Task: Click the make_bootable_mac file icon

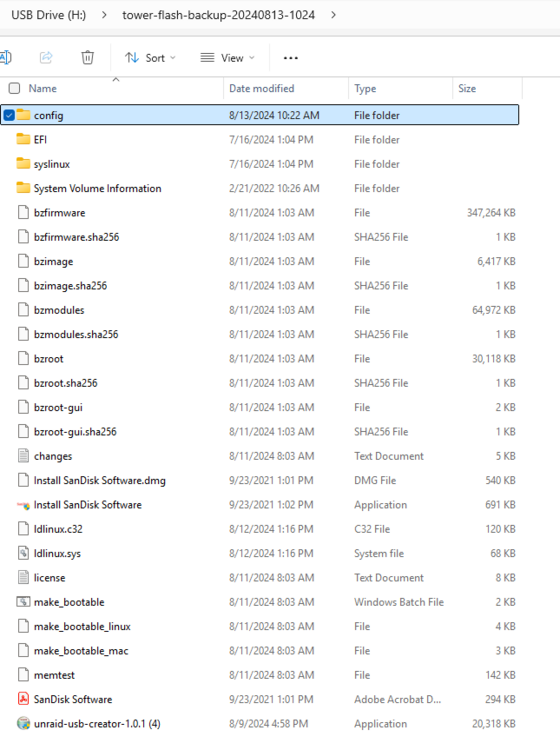Action: 23,651
